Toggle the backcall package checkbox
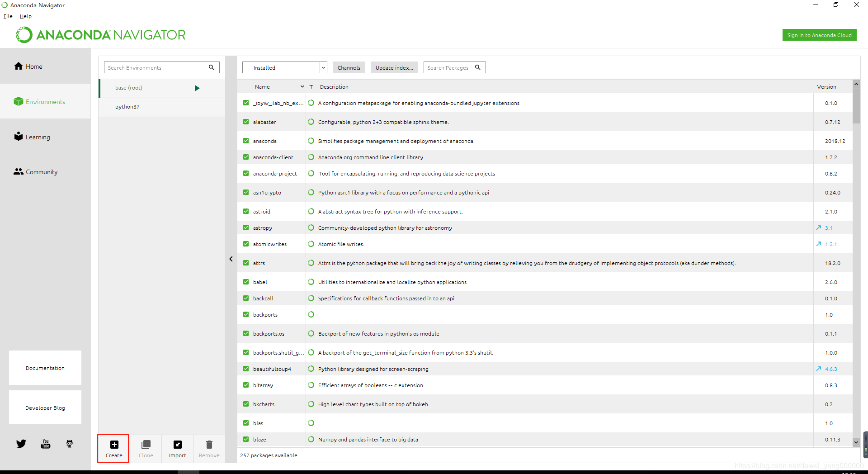Viewport: 868px width, 474px height. click(x=246, y=298)
